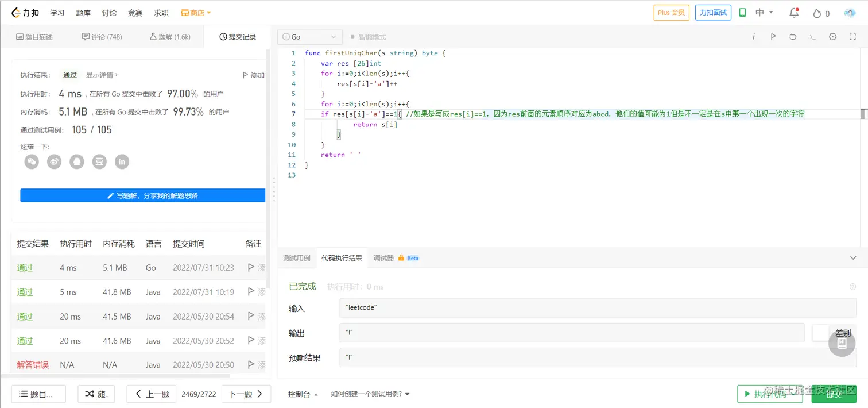Screen dimensions: 868x408
Task: Open the terminal console icon
Action: coord(812,37)
